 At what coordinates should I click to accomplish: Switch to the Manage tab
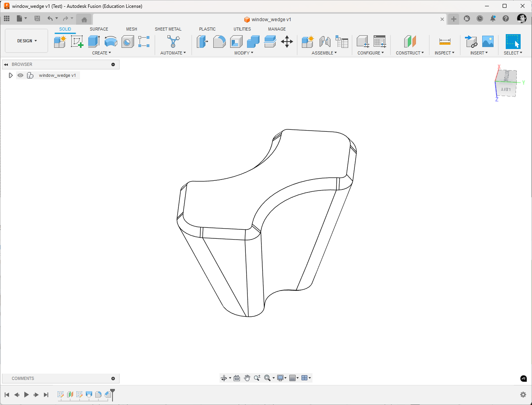click(x=277, y=29)
